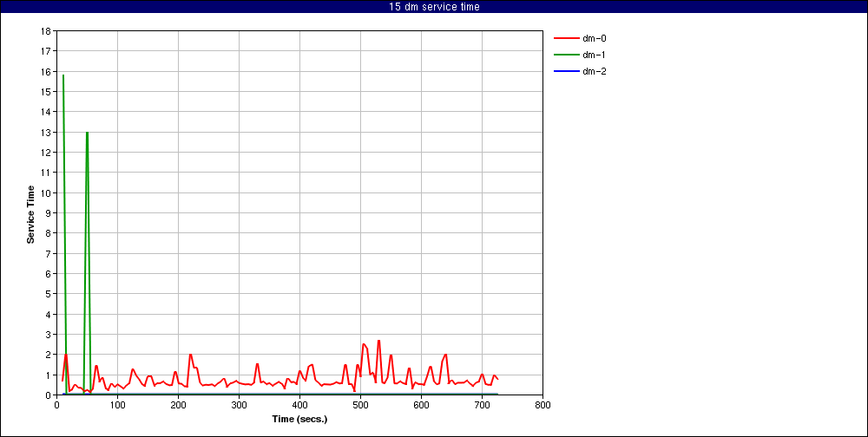
Task: Click the red dm-0 legend line swatch
Action: point(565,38)
